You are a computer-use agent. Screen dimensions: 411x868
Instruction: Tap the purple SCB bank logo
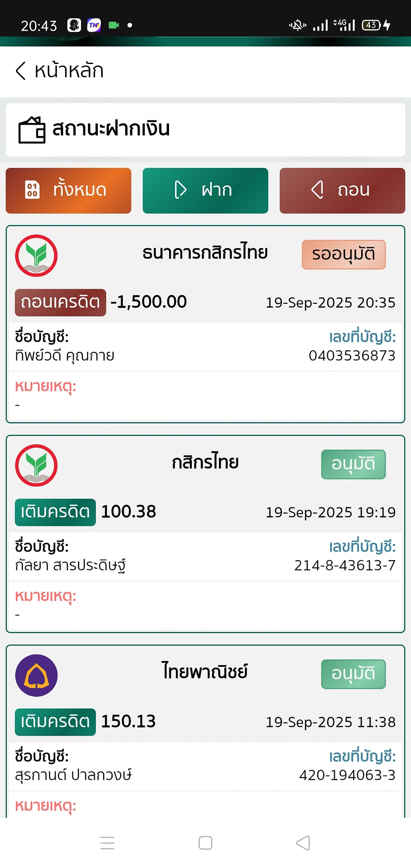click(36, 675)
